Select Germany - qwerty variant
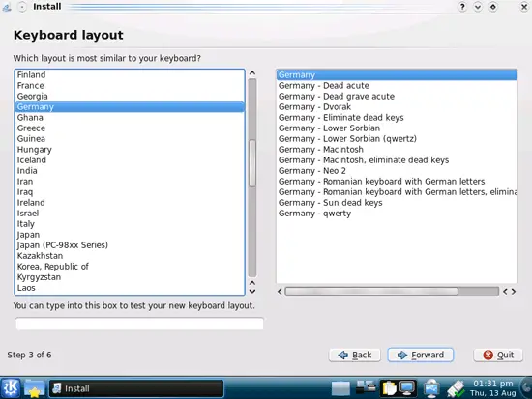The image size is (532, 399). pyautogui.click(x=397, y=214)
